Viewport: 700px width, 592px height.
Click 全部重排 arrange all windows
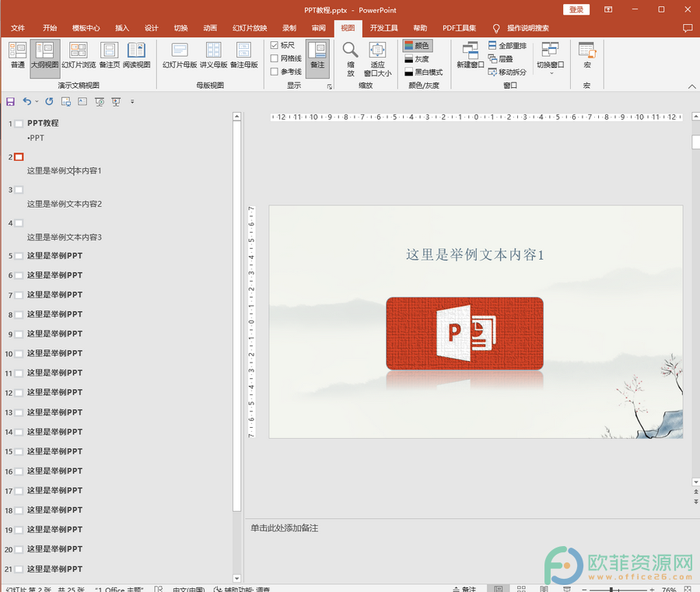507,46
